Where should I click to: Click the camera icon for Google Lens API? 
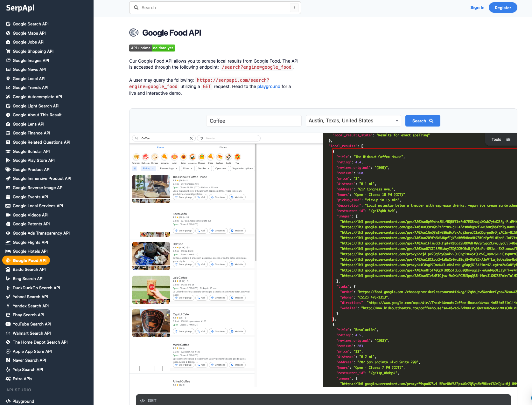pyautogui.click(x=8, y=124)
